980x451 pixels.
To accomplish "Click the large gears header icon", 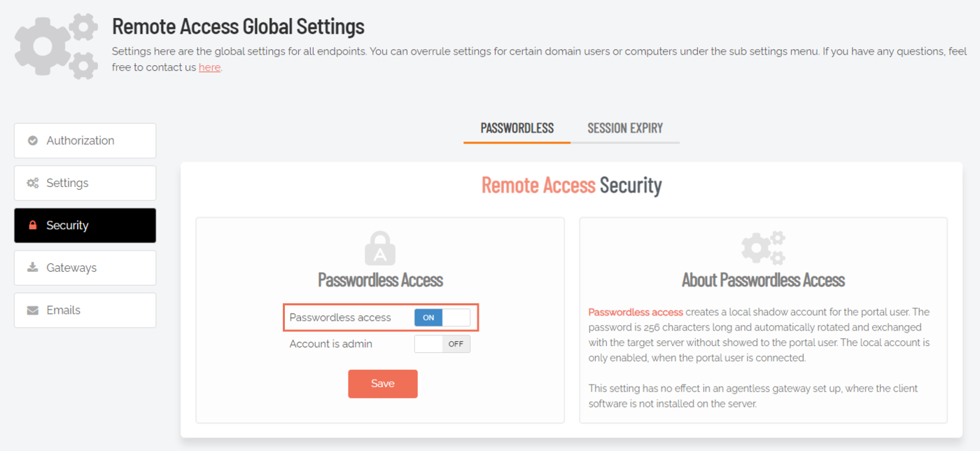I will 57,46.
